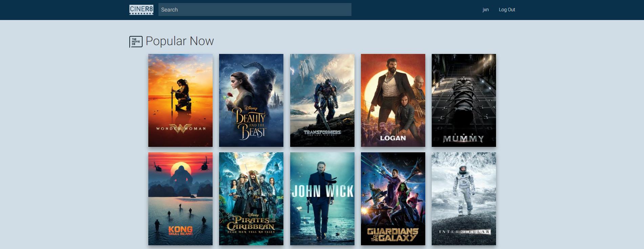644x249 pixels.
Task: Click the Popular Now heading
Action: coord(180,41)
